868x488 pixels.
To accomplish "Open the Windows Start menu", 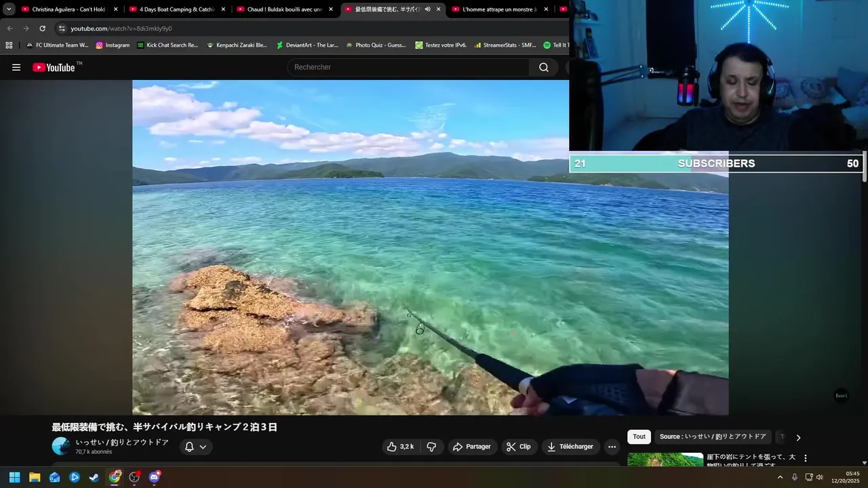I will tap(14, 477).
